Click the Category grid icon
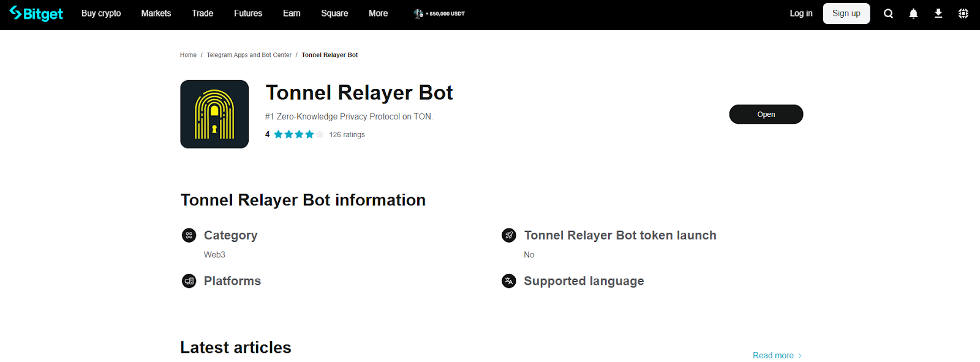The width and height of the screenshot is (980, 362). (x=189, y=235)
